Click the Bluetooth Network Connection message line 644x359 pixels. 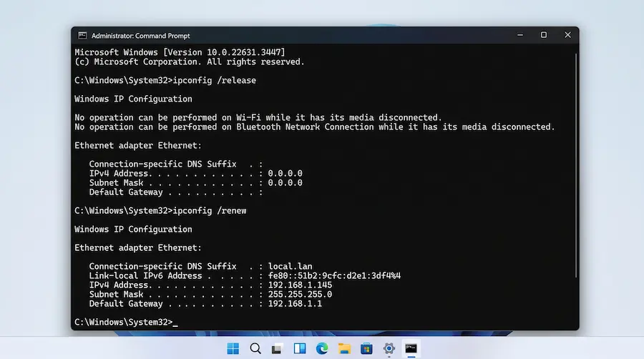315,127
